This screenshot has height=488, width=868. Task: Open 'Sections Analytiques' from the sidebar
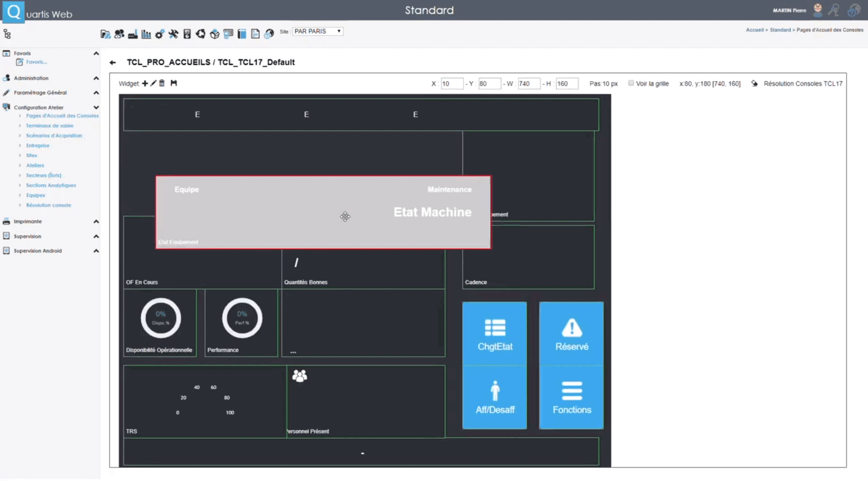(x=51, y=185)
